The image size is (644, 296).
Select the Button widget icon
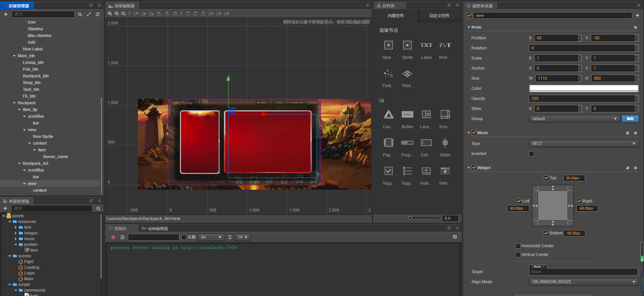tap(407, 115)
